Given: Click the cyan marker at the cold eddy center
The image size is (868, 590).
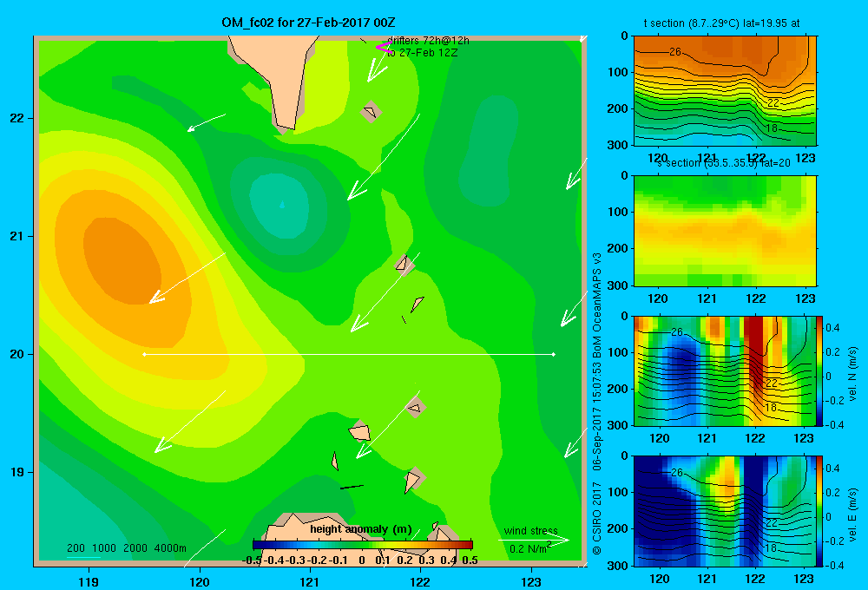Looking at the screenshot, I should tap(282, 205).
